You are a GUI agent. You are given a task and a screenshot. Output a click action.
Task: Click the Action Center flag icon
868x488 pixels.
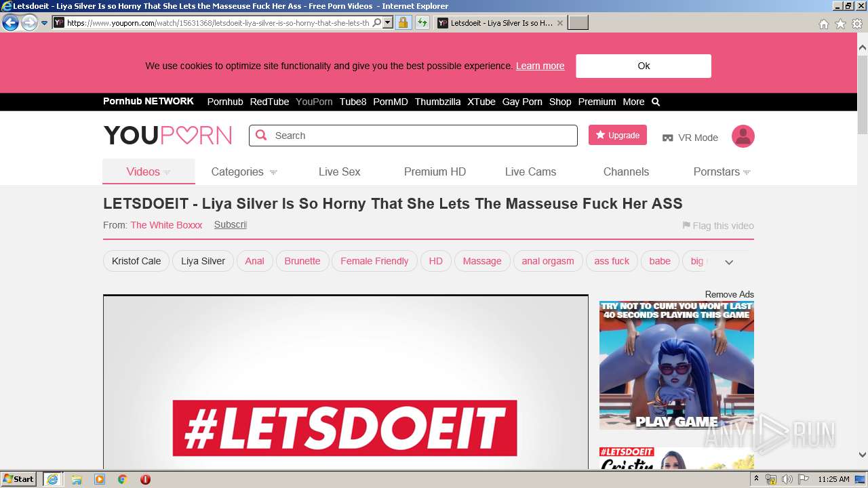point(804,479)
